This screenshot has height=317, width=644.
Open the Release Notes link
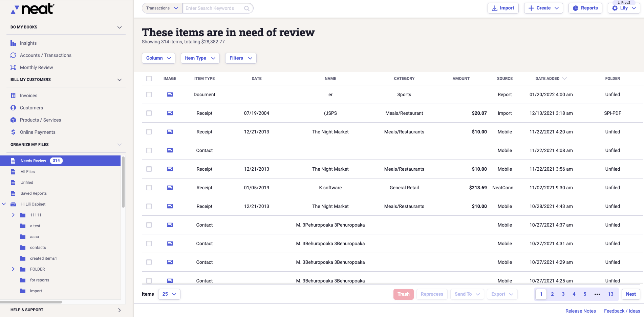pos(580,311)
